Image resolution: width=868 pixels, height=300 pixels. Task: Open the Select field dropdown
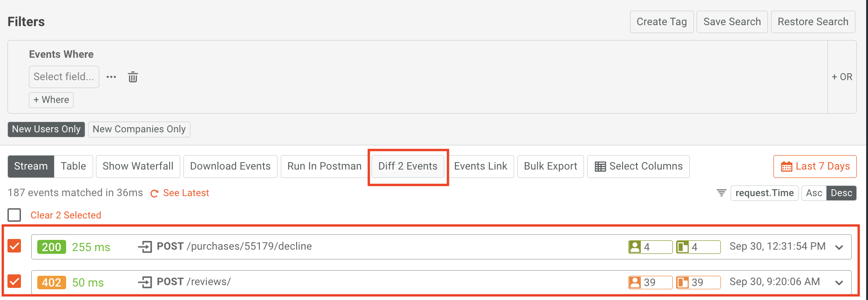(64, 76)
